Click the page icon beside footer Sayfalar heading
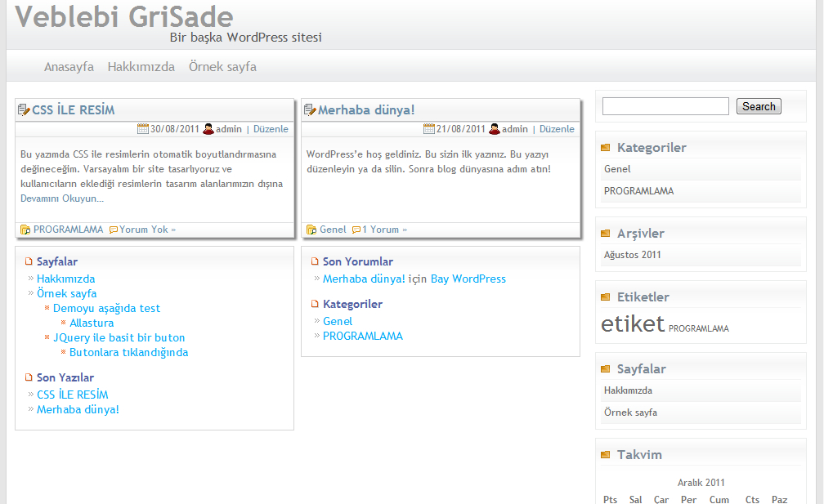The image size is (824, 504). (x=29, y=261)
